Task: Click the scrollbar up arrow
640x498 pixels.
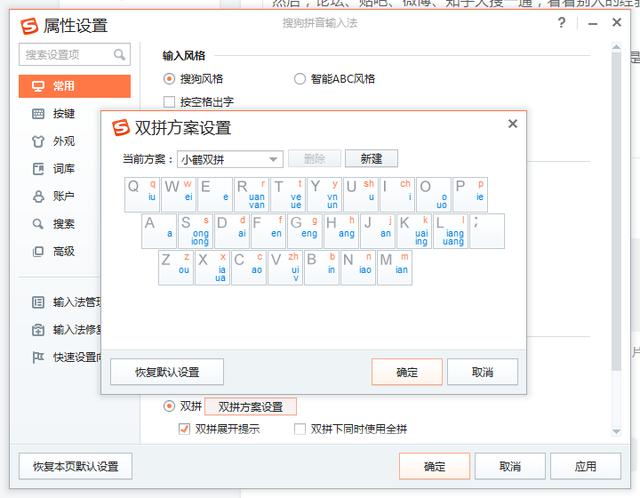Action: (616, 47)
